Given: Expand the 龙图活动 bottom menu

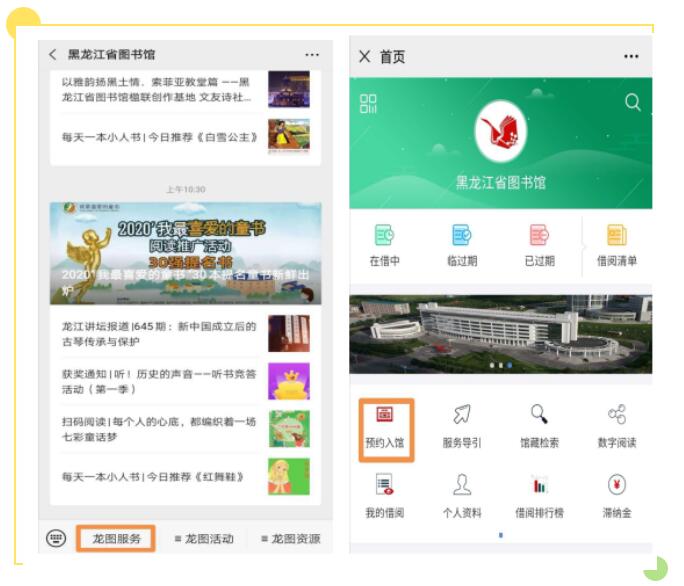Looking at the screenshot, I should pos(204,538).
